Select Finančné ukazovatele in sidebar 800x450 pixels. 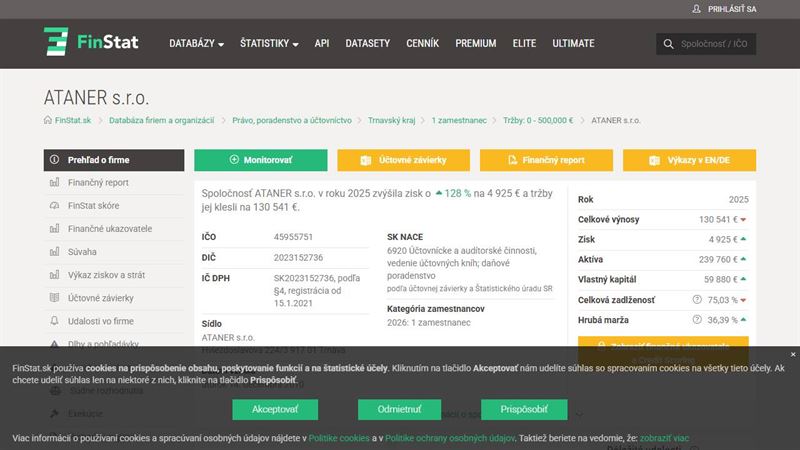click(114, 229)
